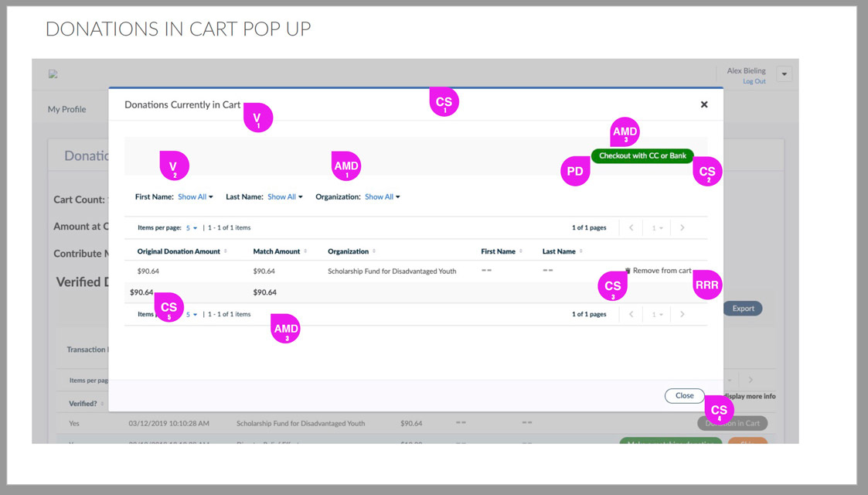Sort the Last Name column
The width and height of the screenshot is (868, 495).
[581, 251]
